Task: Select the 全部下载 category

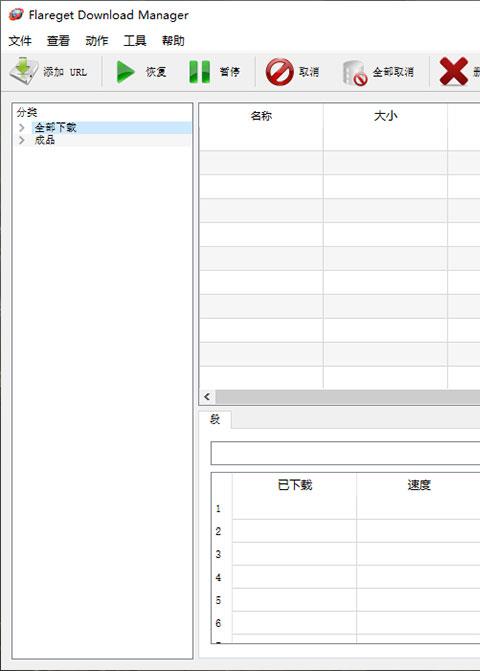Action: [56, 128]
